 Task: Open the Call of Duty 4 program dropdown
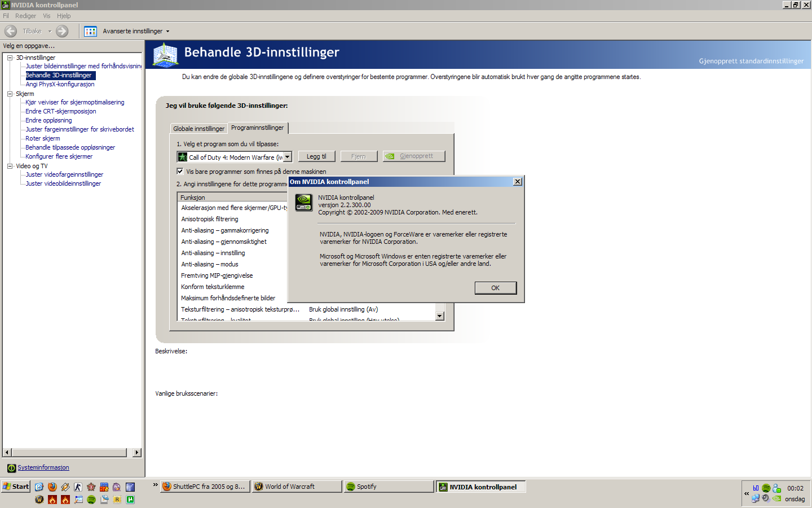click(288, 157)
